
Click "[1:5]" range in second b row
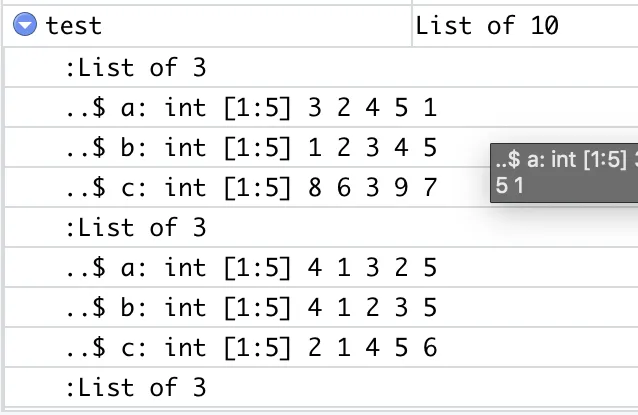258,308
